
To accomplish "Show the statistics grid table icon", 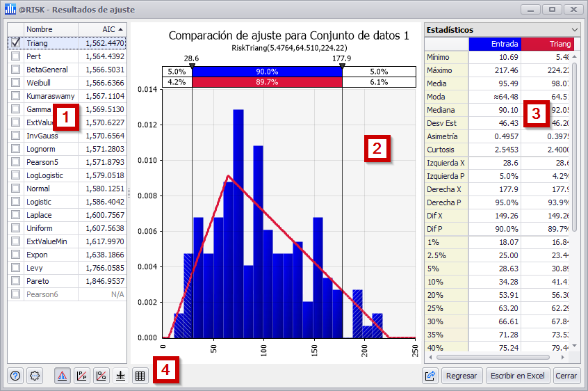I will pos(140,376).
